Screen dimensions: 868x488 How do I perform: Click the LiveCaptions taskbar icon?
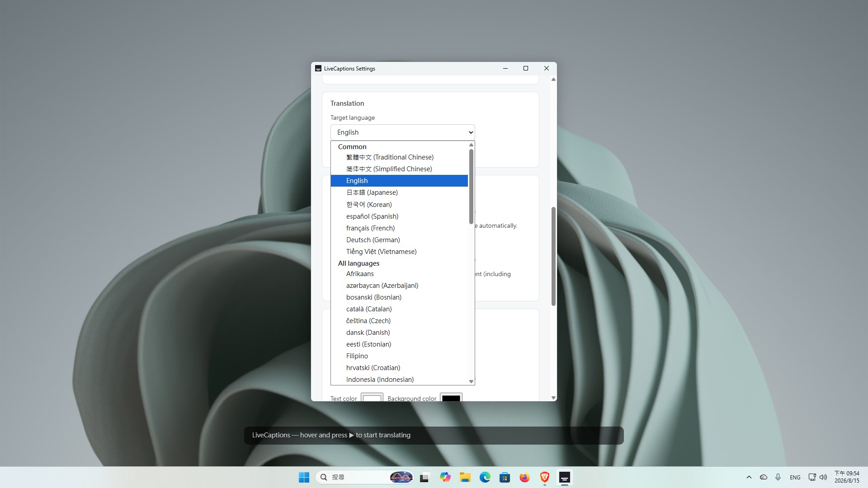(564, 477)
